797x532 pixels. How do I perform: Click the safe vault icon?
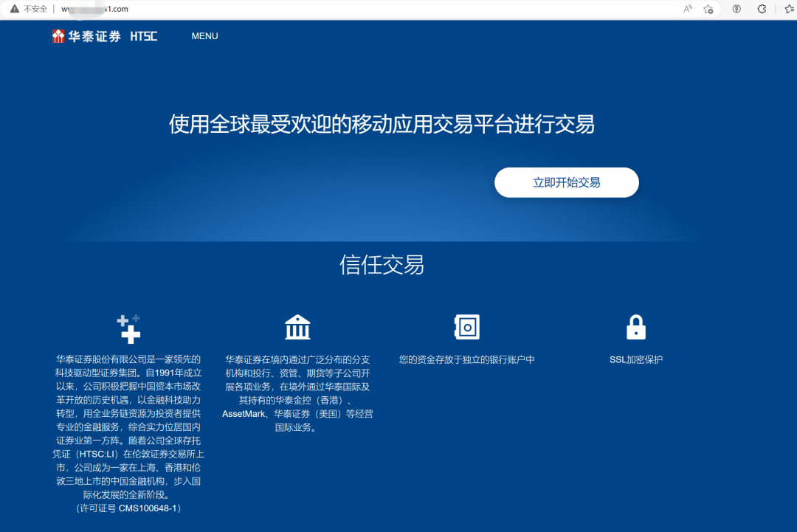466,327
